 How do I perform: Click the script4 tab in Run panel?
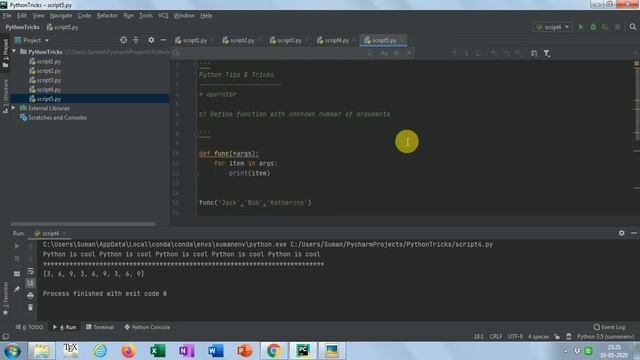click(50, 233)
